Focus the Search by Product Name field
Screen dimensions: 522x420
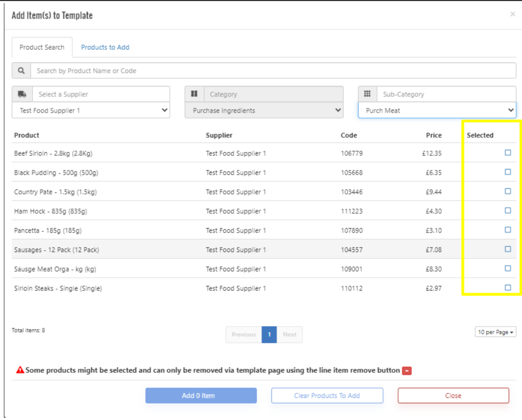click(273, 71)
